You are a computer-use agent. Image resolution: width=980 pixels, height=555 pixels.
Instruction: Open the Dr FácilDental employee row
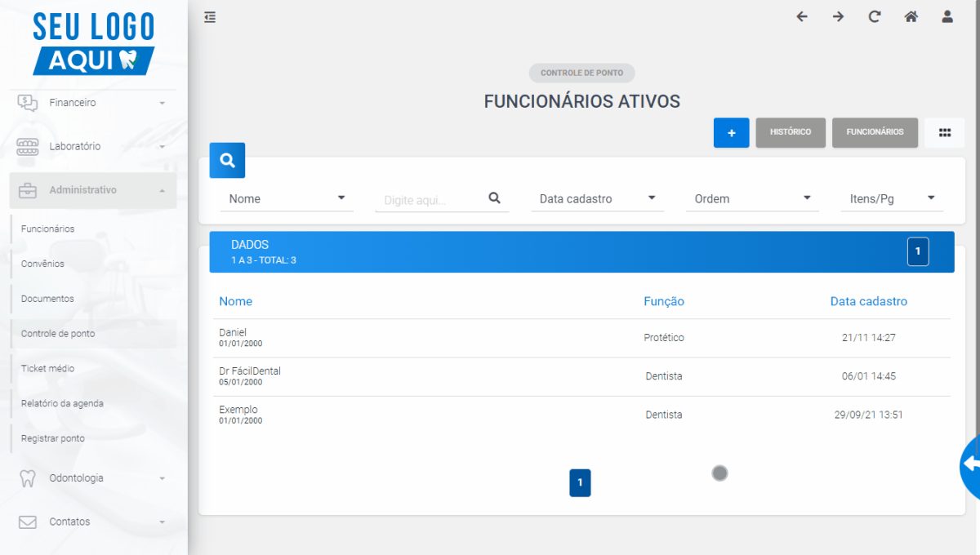pyautogui.click(x=581, y=376)
